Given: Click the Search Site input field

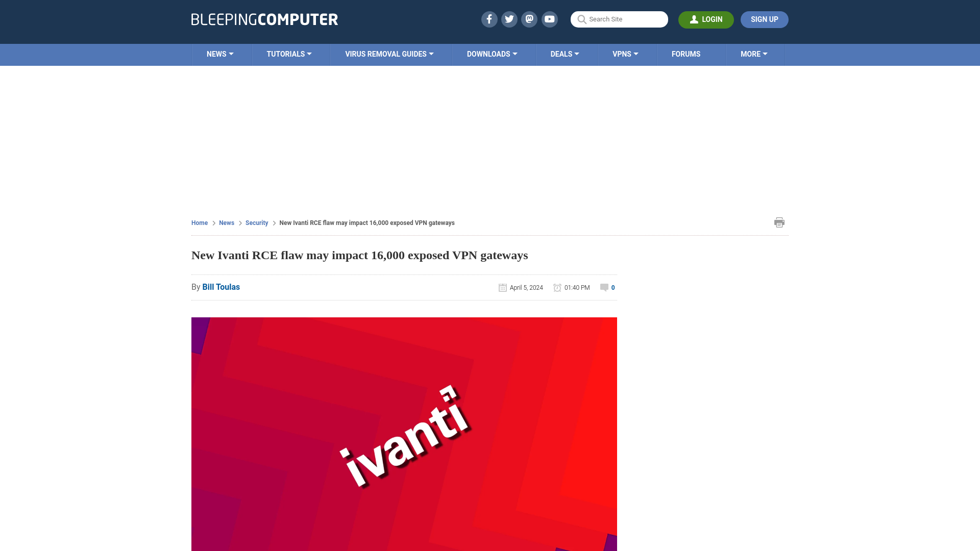Looking at the screenshot, I should click(619, 19).
